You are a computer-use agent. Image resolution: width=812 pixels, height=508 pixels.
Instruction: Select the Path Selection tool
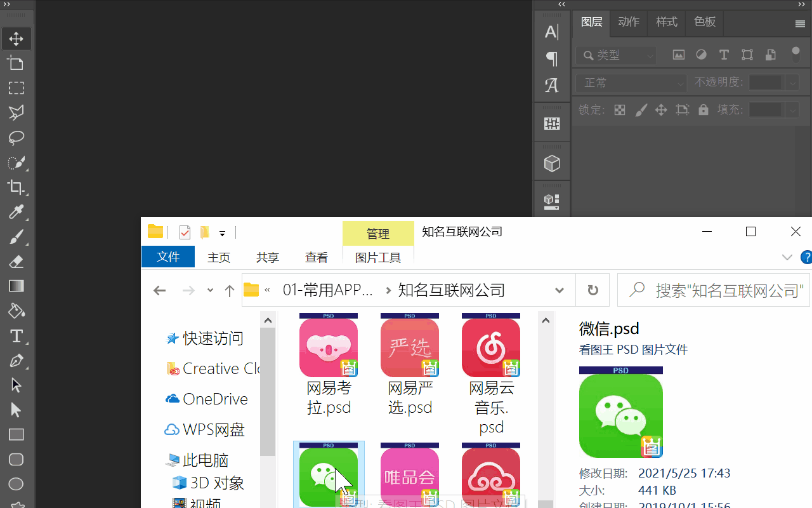(16, 385)
